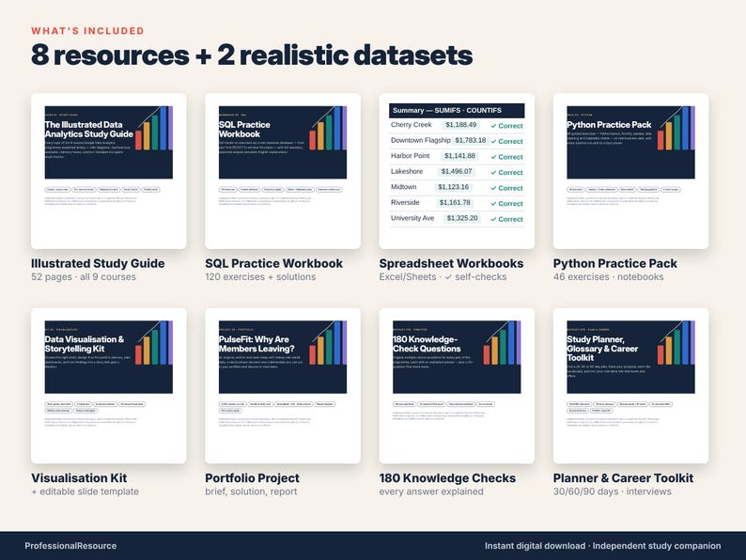
Task: Click '30/60/90 days · interviews' caption
Action: click(613, 491)
